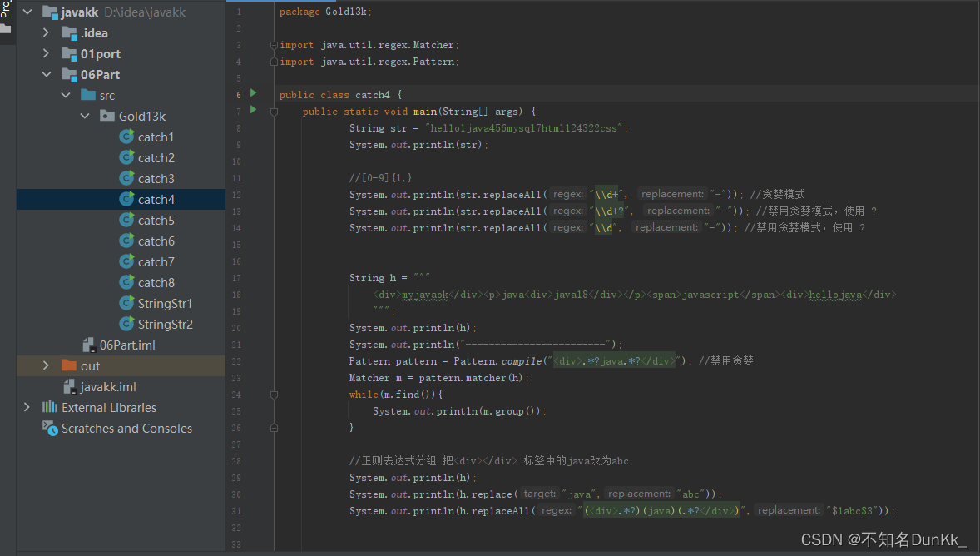This screenshot has height=556, width=980.
Task: Expand the 01port module
Action: coord(47,54)
